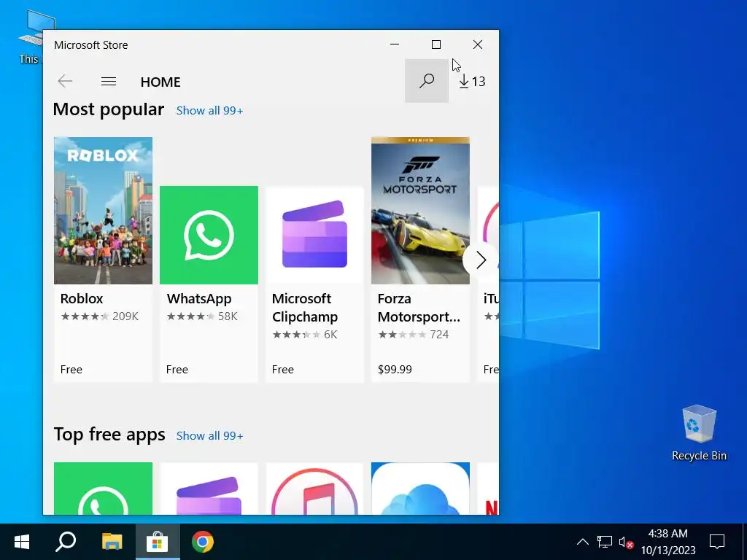Maximize the Microsoft Store window
The height and width of the screenshot is (560, 747).
pos(436,44)
